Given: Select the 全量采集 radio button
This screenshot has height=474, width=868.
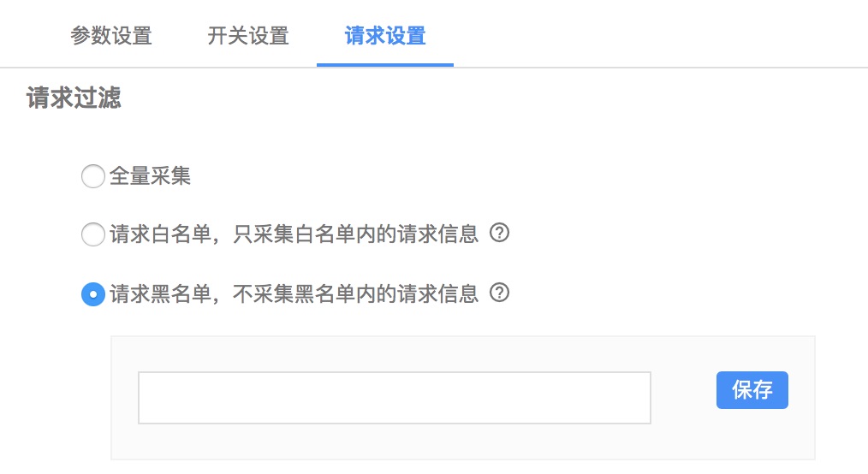Looking at the screenshot, I should coord(93,176).
